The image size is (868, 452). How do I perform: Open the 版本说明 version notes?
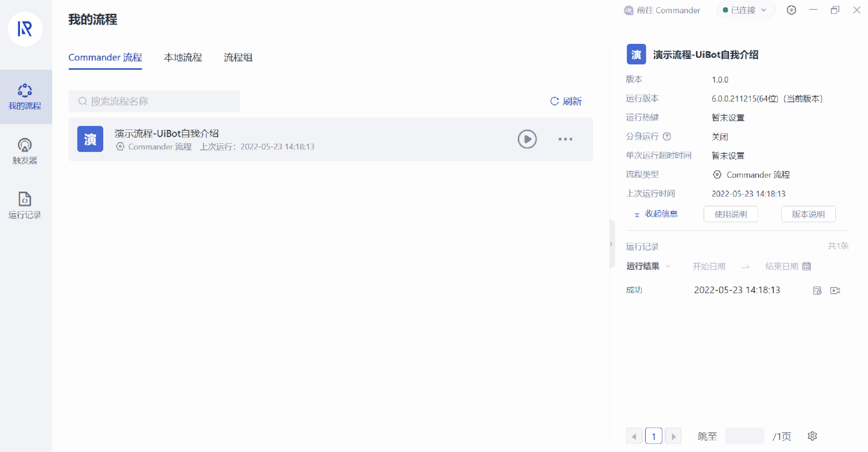808,214
